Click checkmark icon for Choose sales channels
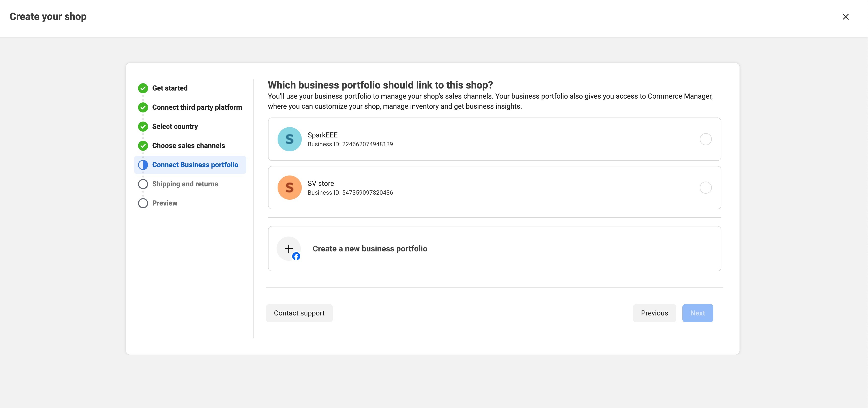 143,146
